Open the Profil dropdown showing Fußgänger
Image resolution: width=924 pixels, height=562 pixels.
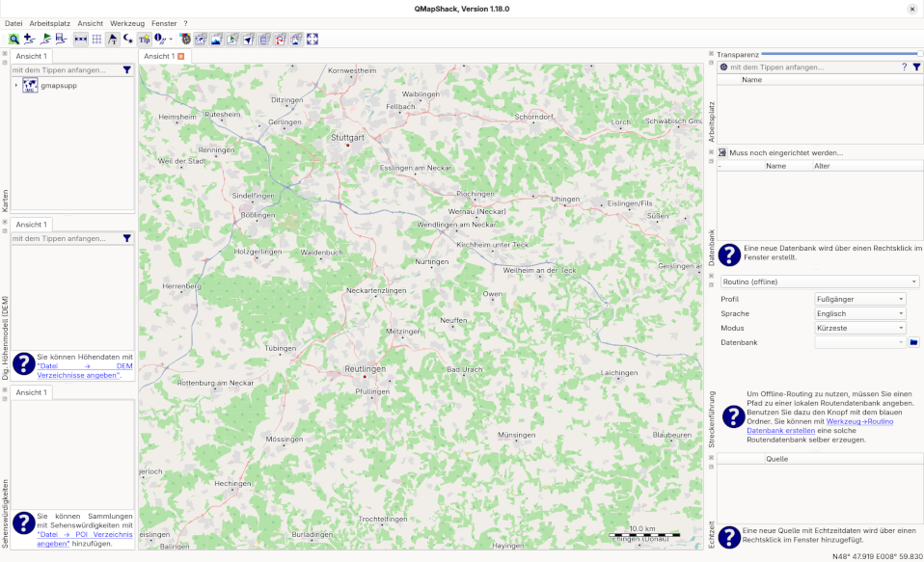pyautogui.click(x=860, y=299)
